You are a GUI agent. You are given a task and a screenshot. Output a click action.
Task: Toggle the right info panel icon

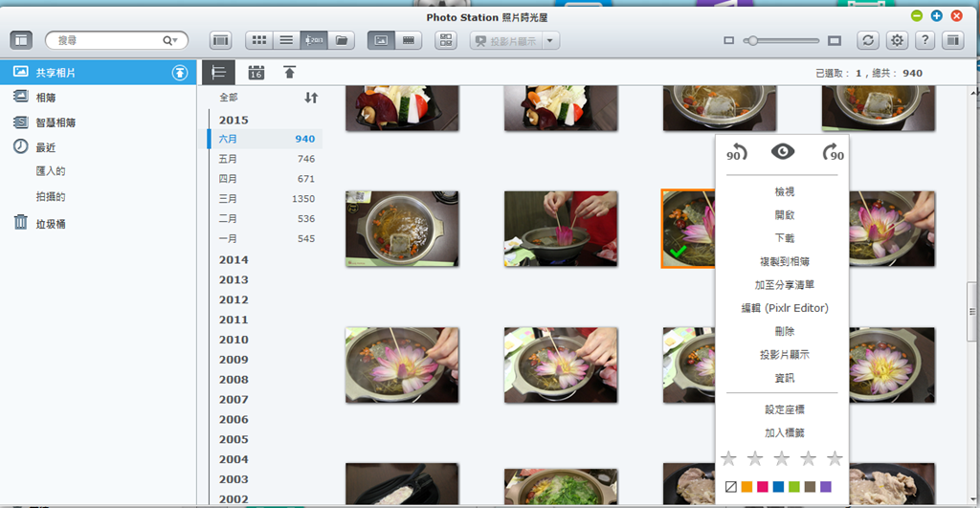coord(952,40)
